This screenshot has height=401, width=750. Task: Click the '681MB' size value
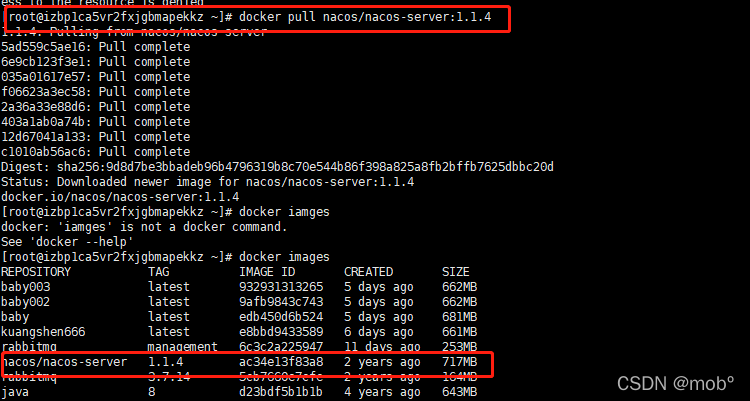460,317
